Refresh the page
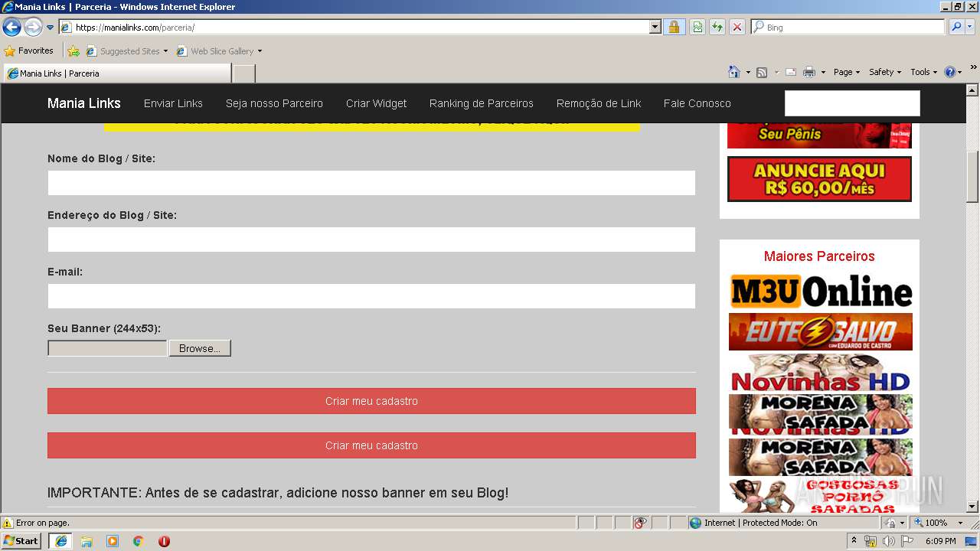Screen dimensions: 980x551 point(717,28)
